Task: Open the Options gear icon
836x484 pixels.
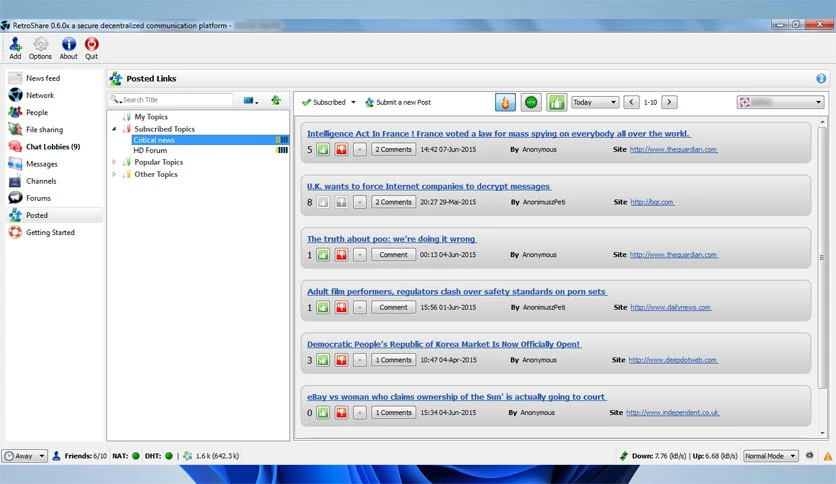Action: (x=40, y=48)
